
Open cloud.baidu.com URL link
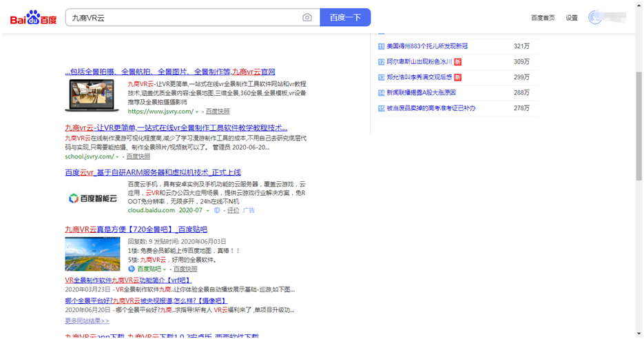(151, 210)
